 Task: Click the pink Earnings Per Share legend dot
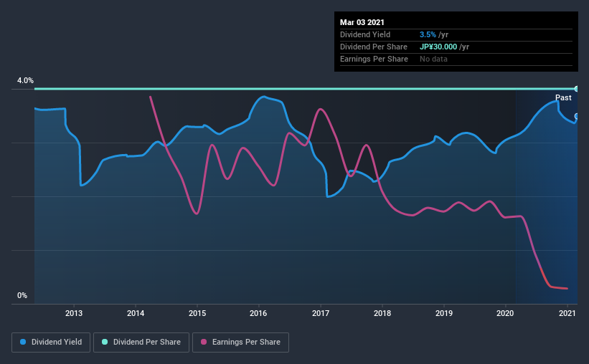[x=204, y=342]
